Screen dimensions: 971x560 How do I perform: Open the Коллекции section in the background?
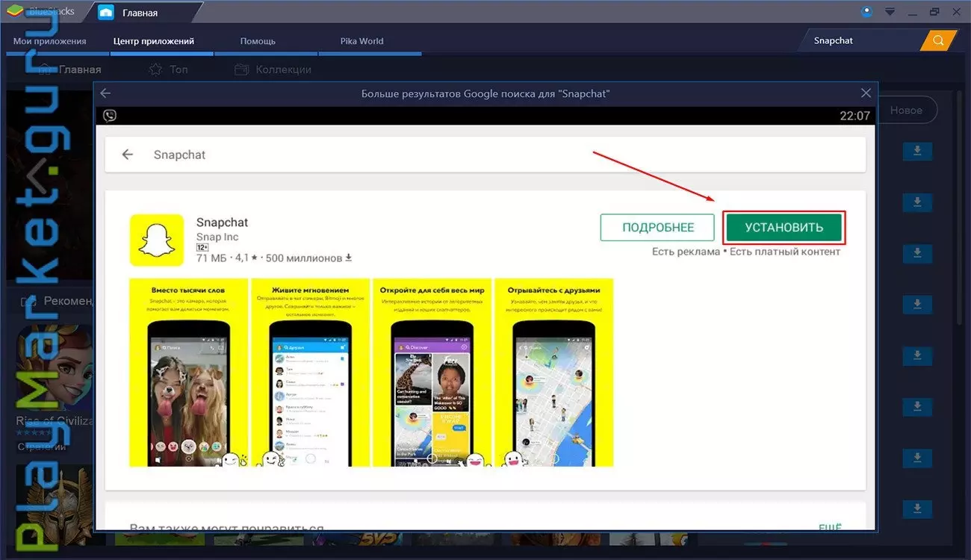273,69
